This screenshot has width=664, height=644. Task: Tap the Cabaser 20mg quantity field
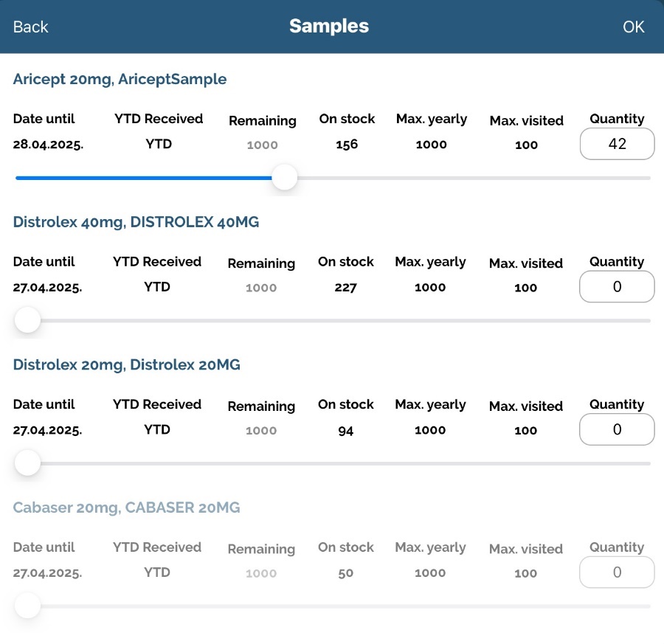[617, 572]
